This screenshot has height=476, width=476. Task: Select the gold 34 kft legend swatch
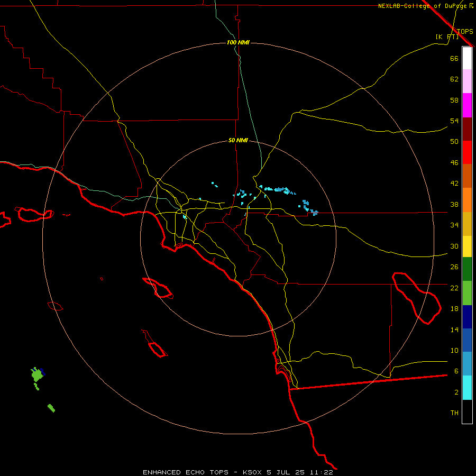[x=467, y=224]
